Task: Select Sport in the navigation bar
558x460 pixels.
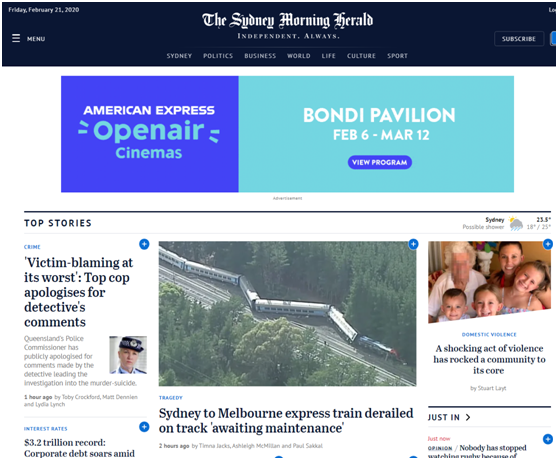Action: pyautogui.click(x=398, y=56)
